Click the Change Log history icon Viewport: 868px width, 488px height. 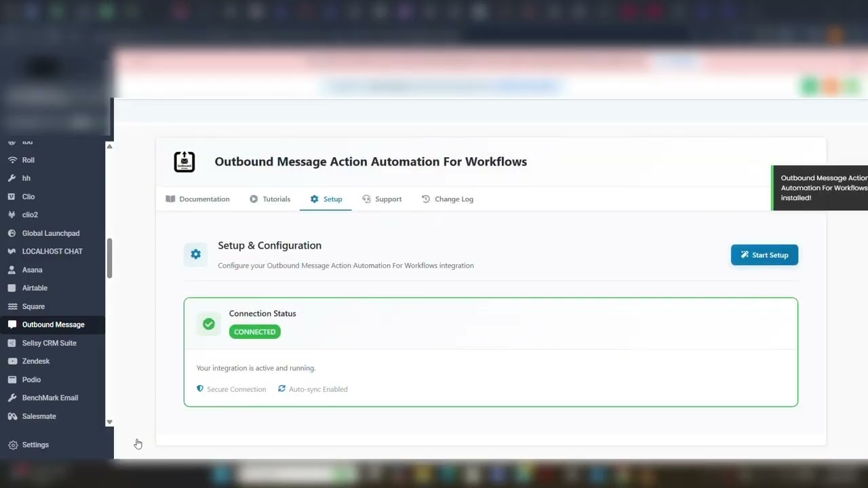pos(426,199)
